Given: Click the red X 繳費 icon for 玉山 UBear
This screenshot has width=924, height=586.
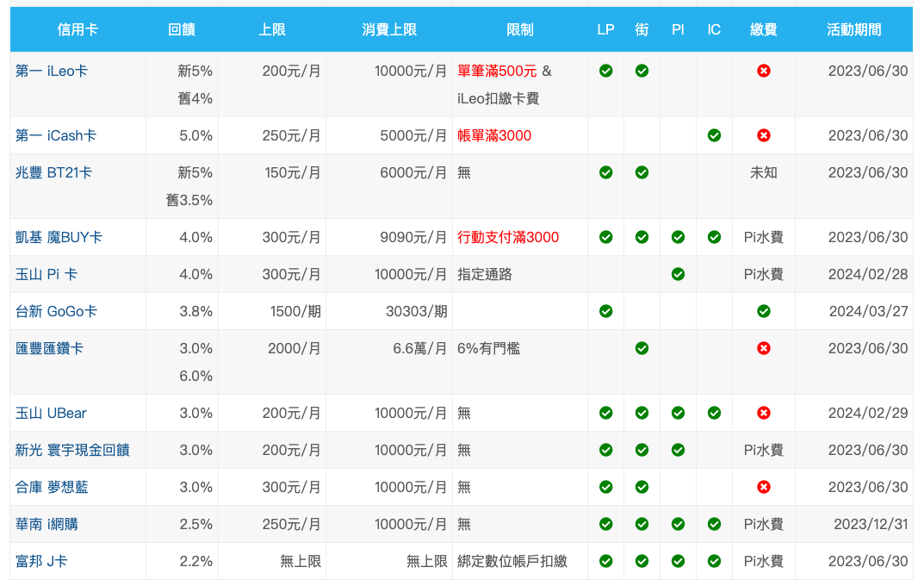Looking at the screenshot, I should [x=764, y=414].
